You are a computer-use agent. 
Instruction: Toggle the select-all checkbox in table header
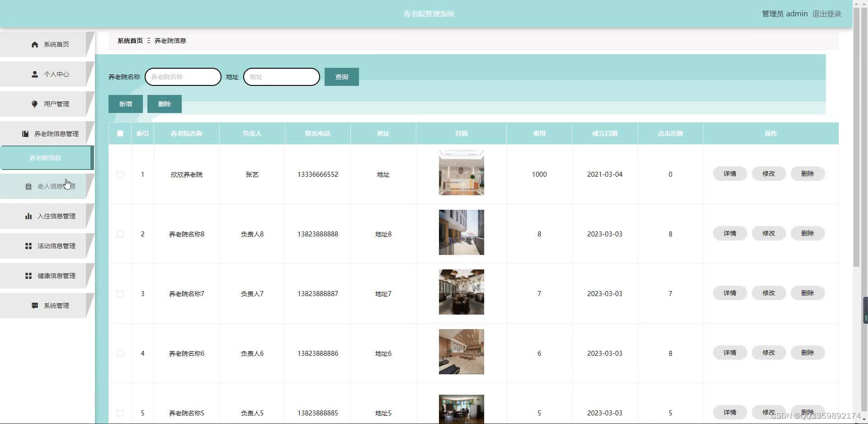(x=120, y=133)
